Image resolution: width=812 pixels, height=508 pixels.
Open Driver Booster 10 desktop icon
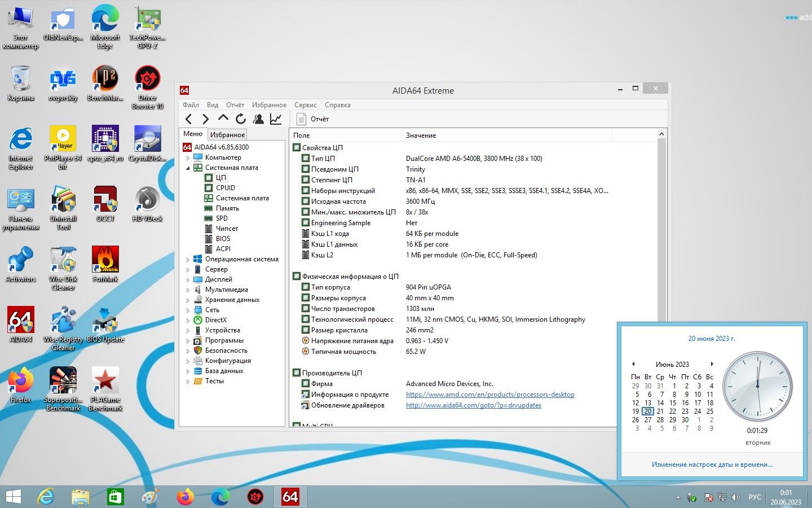148,87
